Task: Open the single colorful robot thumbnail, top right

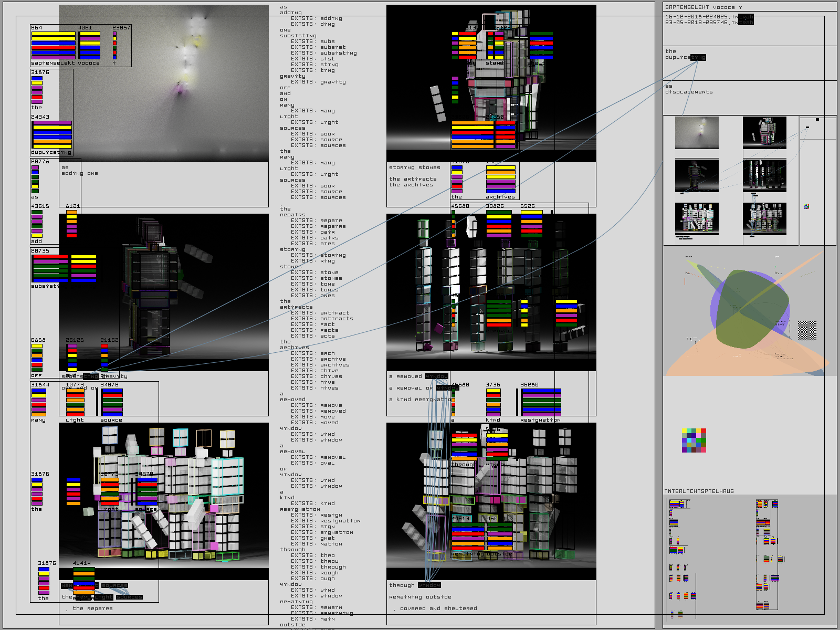Action: point(764,133)
